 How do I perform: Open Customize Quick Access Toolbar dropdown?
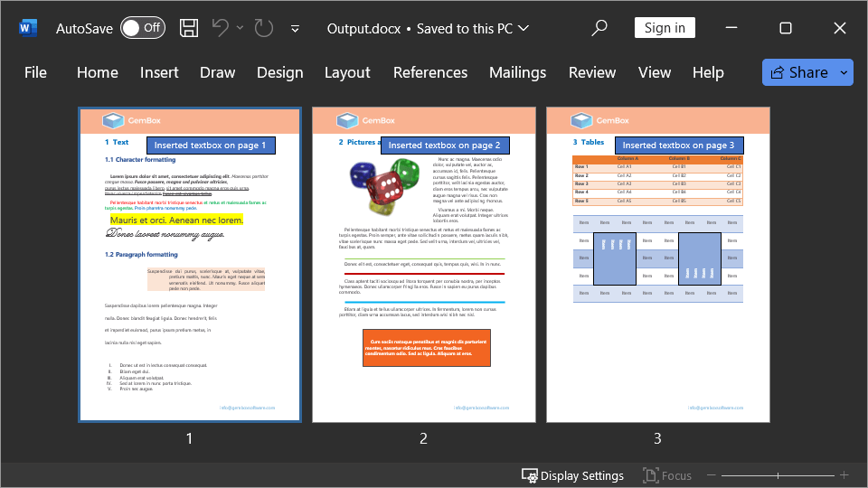pyautogui.click(x=295, y=29)
